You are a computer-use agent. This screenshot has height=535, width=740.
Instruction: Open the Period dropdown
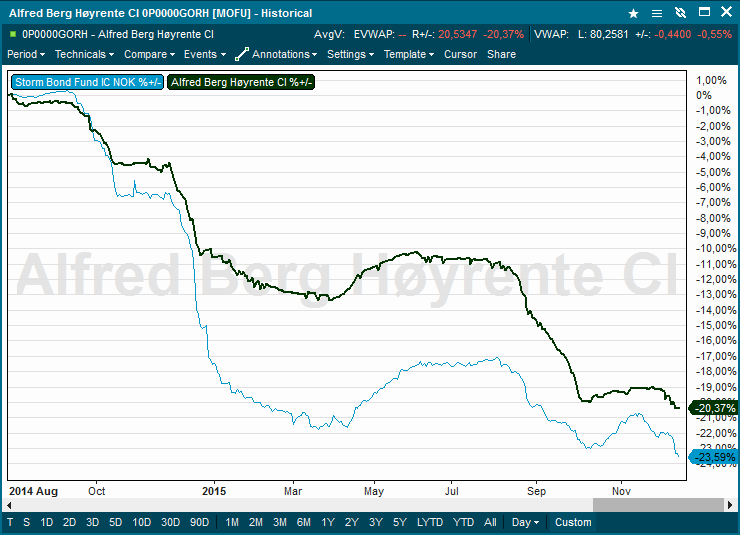pos(26,54)
